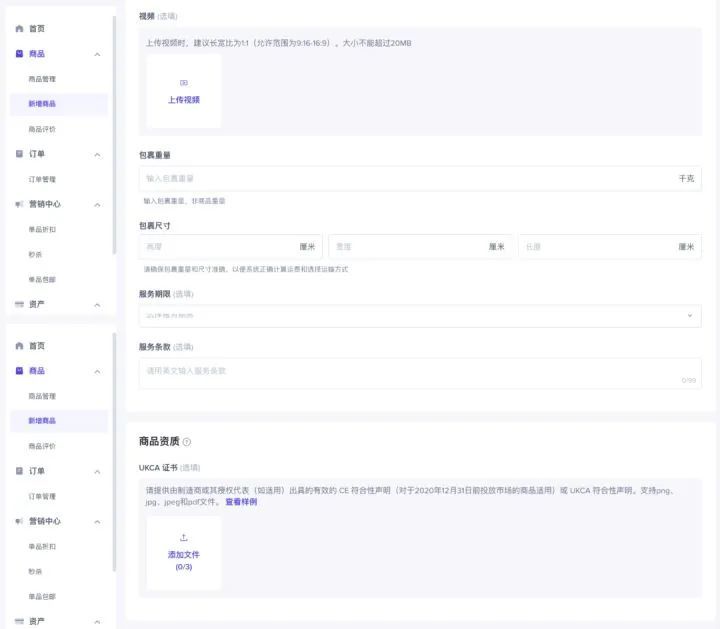Click the 资产 card icon in upper sidebar
Image resolution: width=720 pixels, height=629 pixels.
pyautogui.click(x=19, y=304)
